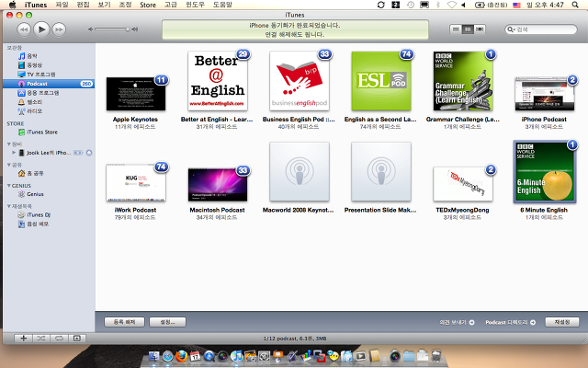This screenshot has width=588, height=368.
Task: Set max volume via loud speaker icon
Action: [135, 29]
